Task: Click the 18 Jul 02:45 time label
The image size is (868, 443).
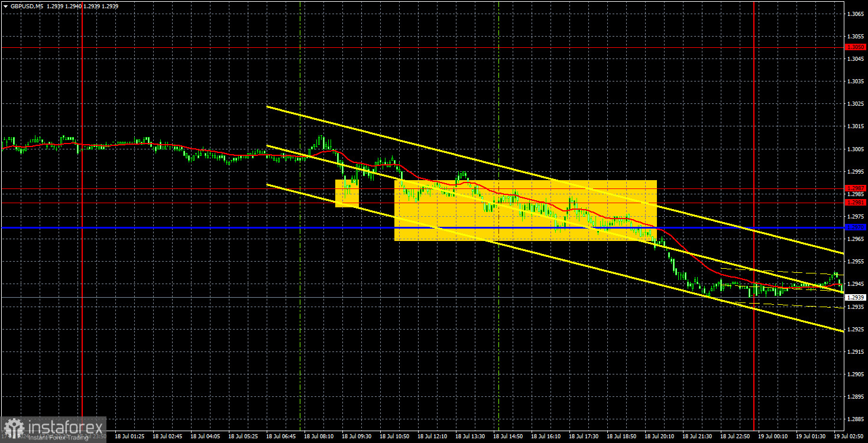Action: tap(167, 437)
